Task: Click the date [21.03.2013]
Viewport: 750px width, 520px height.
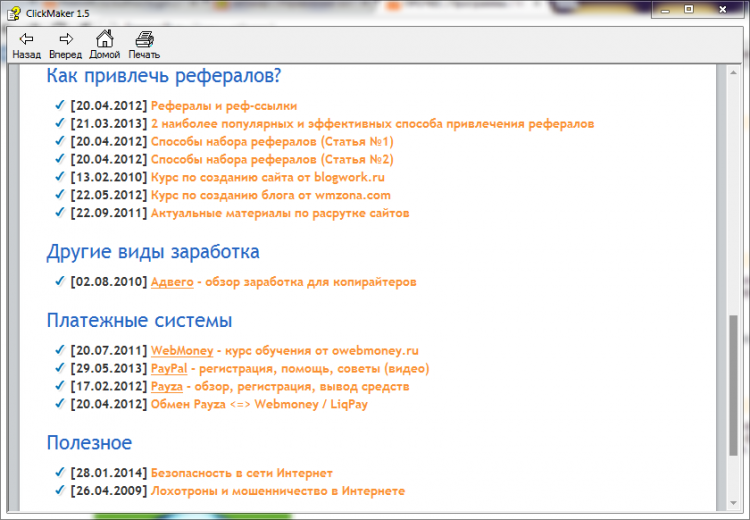Action: pyautogui.click(x=109, y=124)
